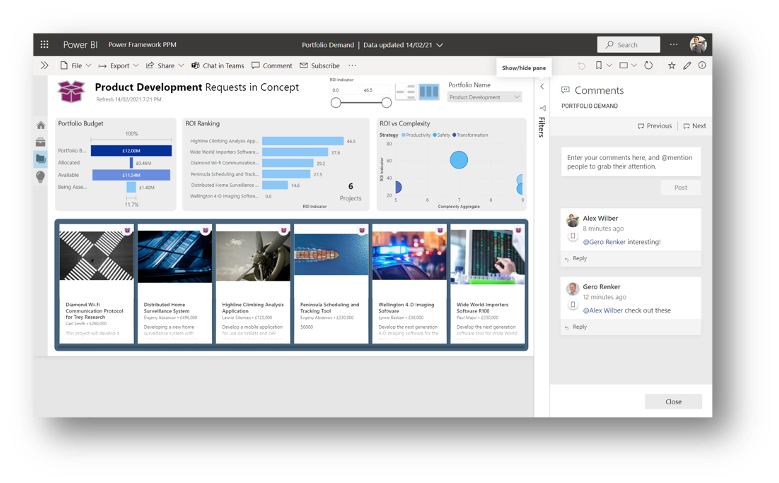This screenshot has width=779, height=483.
Task: Click the pencil edit icon in toolbar
Action: coord(687,65)
